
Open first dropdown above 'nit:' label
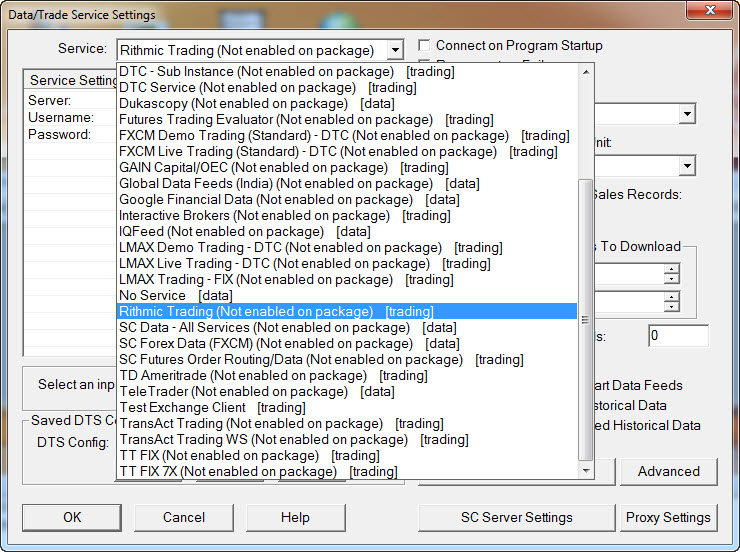pyautogui.click(x=687, y=114)
